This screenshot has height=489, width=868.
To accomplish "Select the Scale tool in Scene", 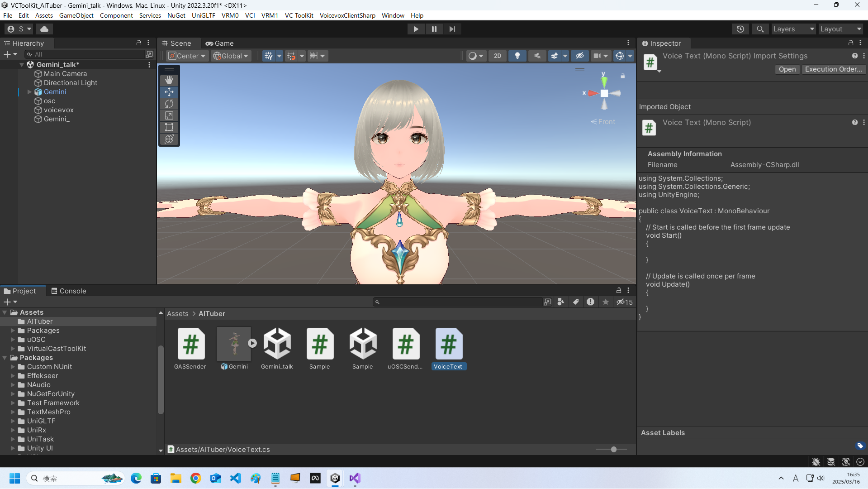I will pyautogui.click(x=169, y=115).
